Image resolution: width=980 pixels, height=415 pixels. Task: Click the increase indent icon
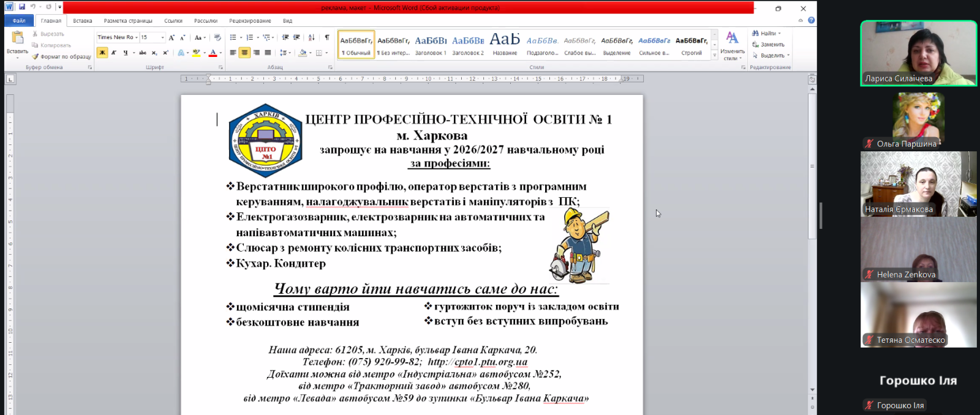[x=297, y=37]
